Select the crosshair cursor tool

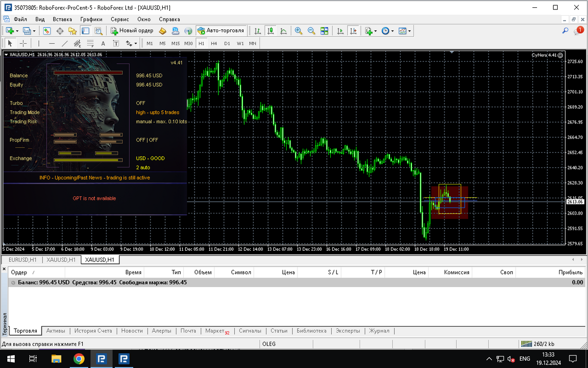pyautogui.click(x=23, y=43)
